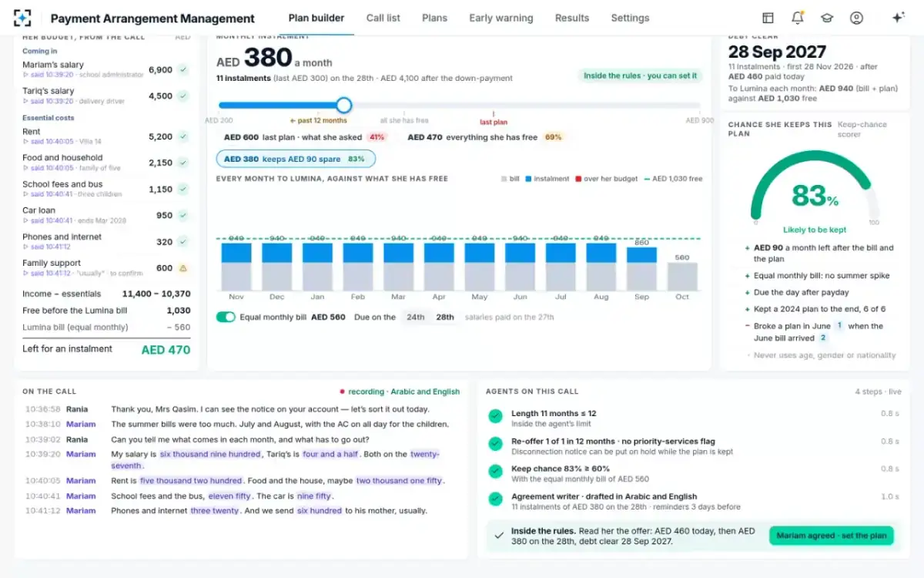Open the user profile icon

[856, 18]
